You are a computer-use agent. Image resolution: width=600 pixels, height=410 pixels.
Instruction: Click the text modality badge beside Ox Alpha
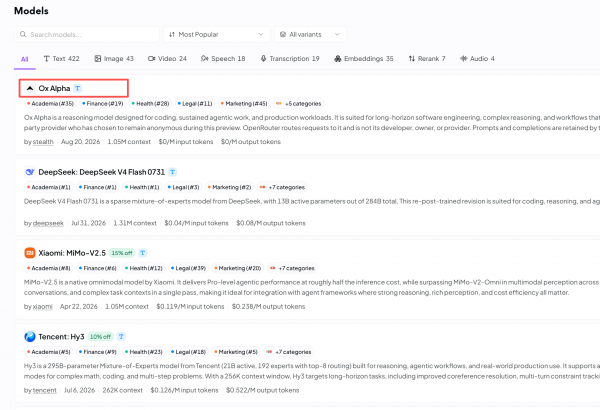[78, 88]
